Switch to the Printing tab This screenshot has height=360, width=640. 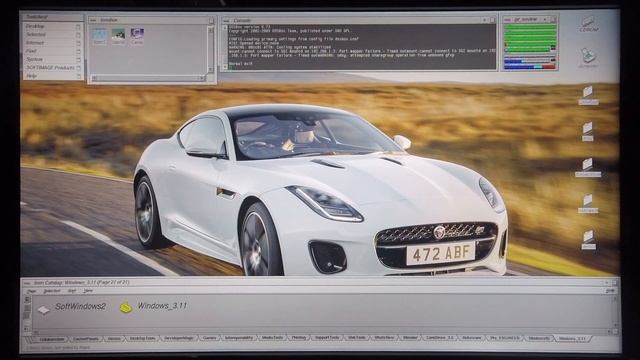[299, 338]
